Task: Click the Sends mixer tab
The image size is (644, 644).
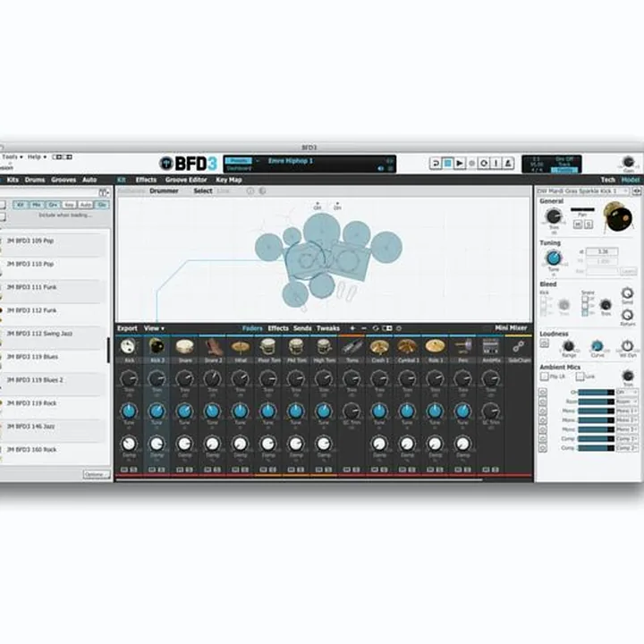Action: tap(302, 328)
